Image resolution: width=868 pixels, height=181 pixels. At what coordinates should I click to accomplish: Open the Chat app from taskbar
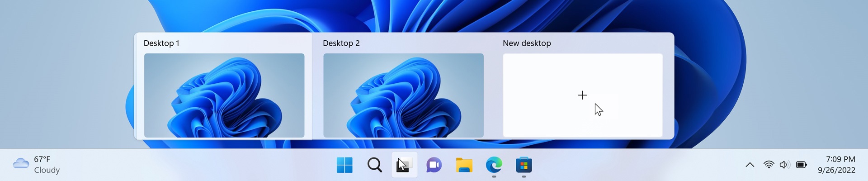pyautogui.click(x=434, y=165)
